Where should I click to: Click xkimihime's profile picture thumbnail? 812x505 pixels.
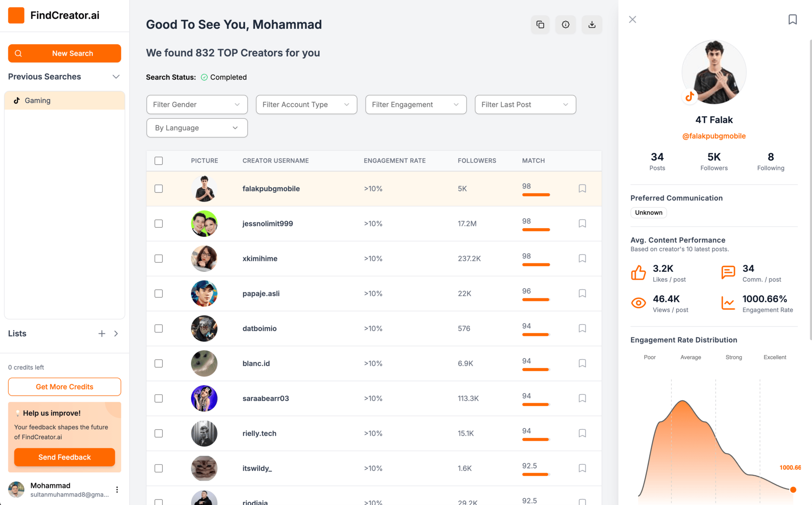click(204, 258)
